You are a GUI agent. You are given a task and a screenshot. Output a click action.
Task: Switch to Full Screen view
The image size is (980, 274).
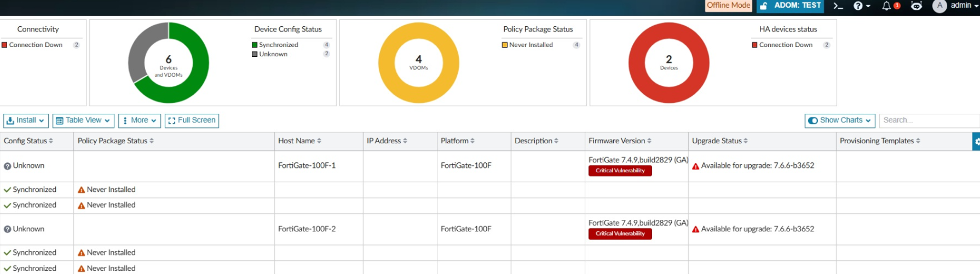click(192, 120)
